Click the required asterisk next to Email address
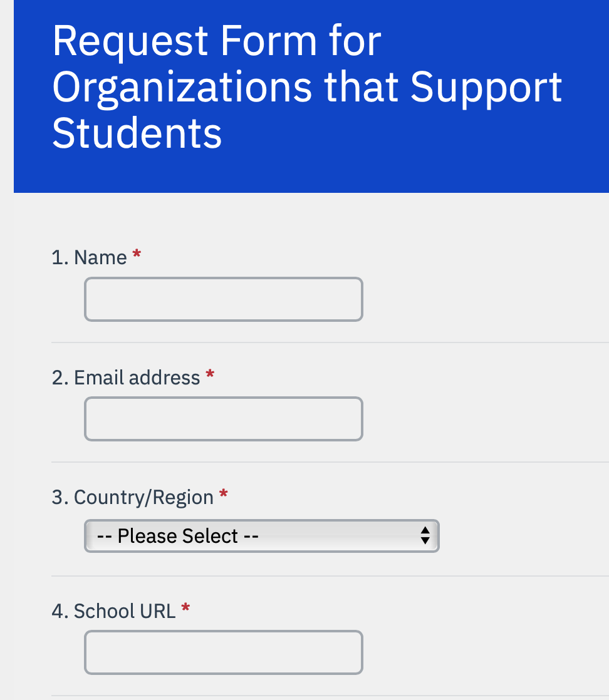Viewport: 609px width, 700px height. point(210,374)
